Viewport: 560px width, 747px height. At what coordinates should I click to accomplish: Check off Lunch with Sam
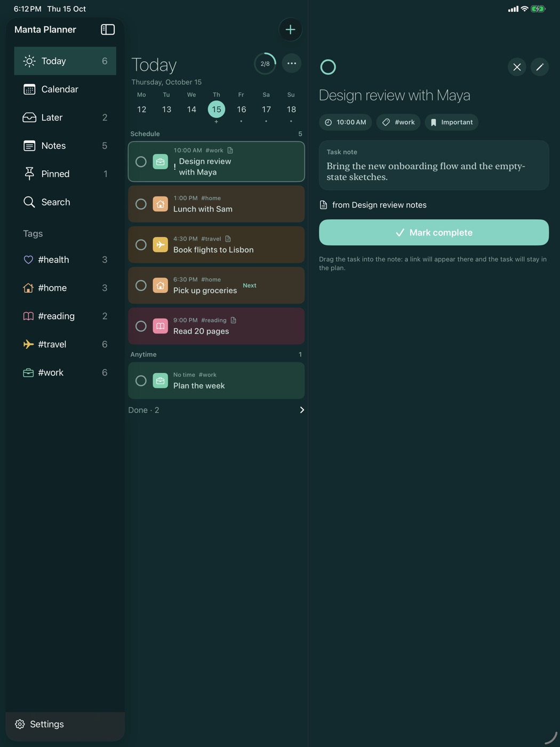click(141, 204)
